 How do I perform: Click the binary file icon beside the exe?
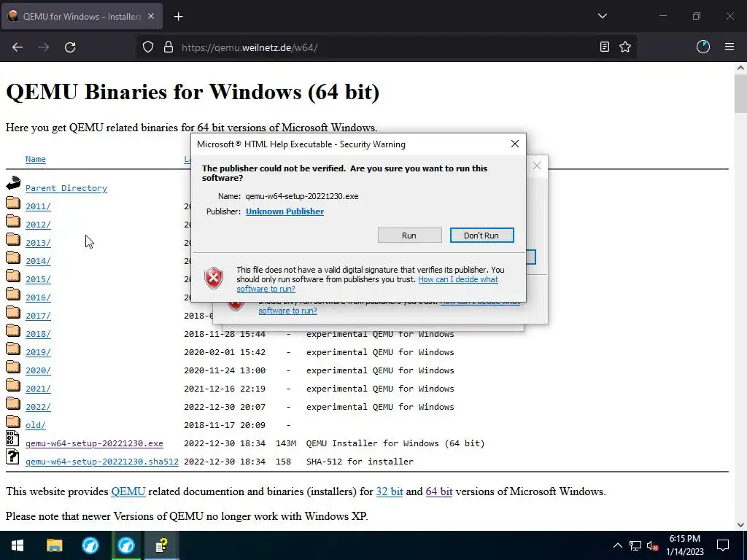click(12, 438)
